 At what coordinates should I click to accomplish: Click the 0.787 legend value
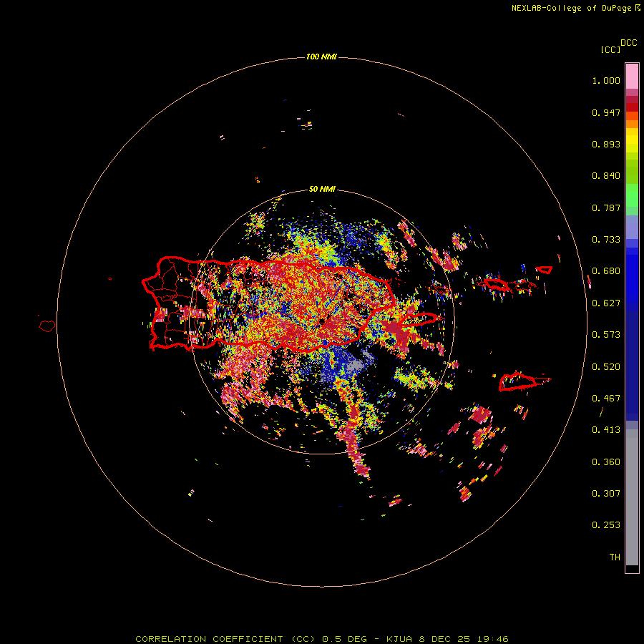pyautogui.click(x=606, y=208)
